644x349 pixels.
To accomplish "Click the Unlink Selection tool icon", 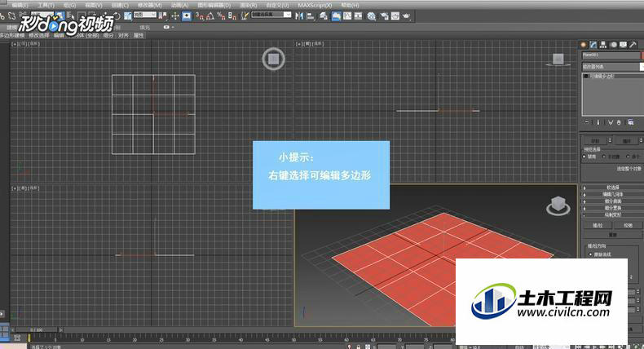I will [11, 16].
